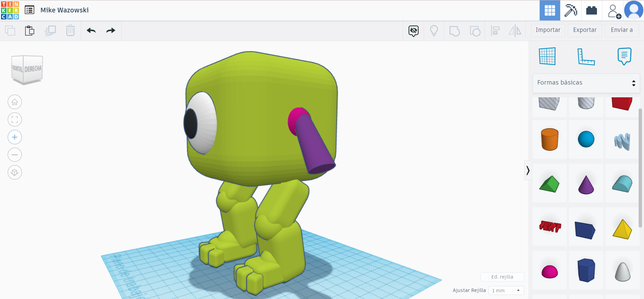The height and width of the screenshot is (299, 644).
Task: Pick the Scribble hand-drawn shape
Action: click(x=622, y=141)
